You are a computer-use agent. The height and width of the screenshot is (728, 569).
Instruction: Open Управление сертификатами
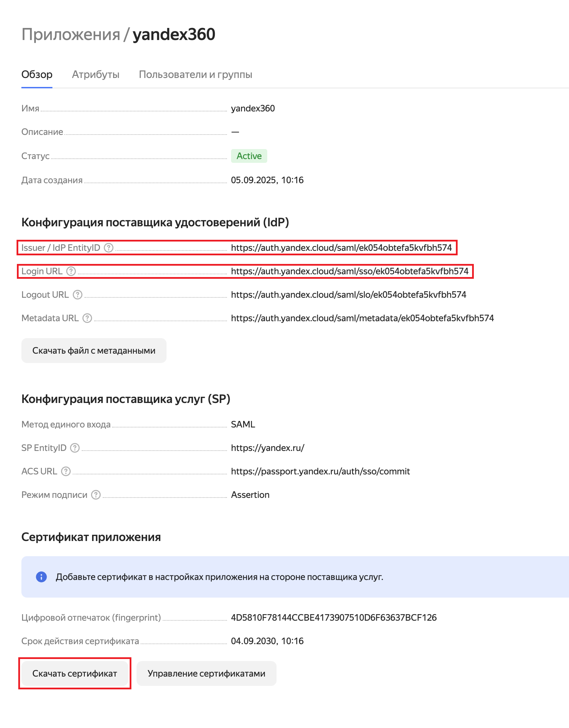tap(206, 673)
